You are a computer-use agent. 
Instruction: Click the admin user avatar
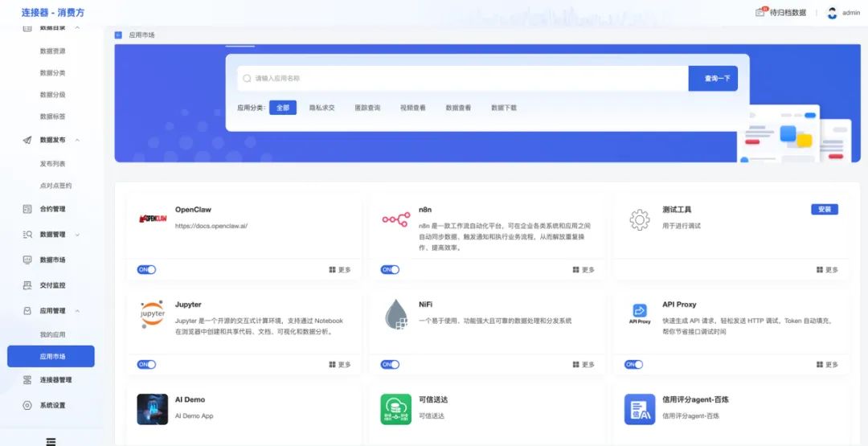point(832,13)
